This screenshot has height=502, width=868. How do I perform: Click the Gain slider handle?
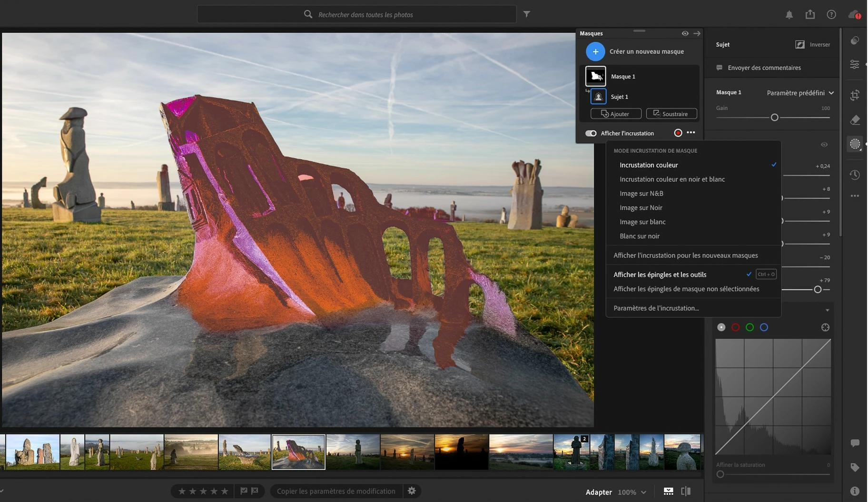[x=775, y=118]
